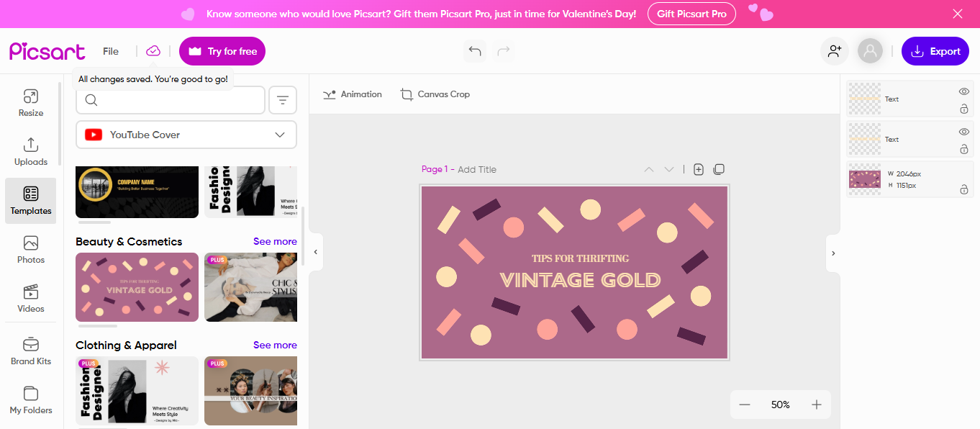Image resolution: width=980 pixels, height=429 pixels.
Task: Hide the first Text layer
Action: pyautogui.click(x=964, y=91)
